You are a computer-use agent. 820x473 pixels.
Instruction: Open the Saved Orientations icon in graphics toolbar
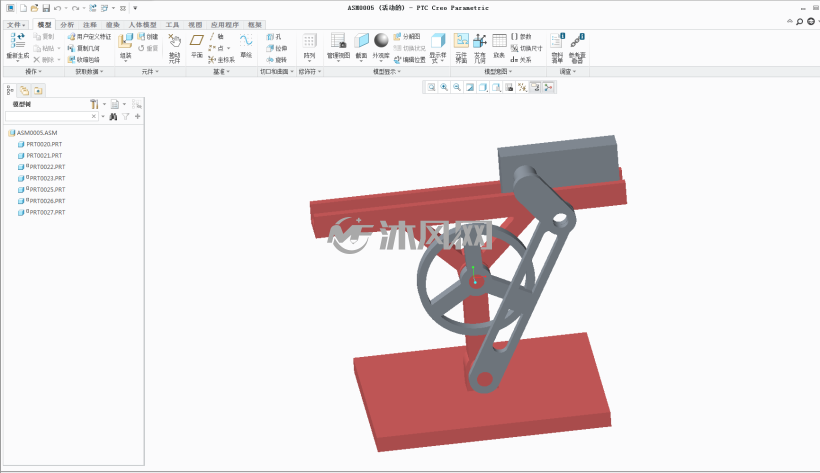point(496,87)
